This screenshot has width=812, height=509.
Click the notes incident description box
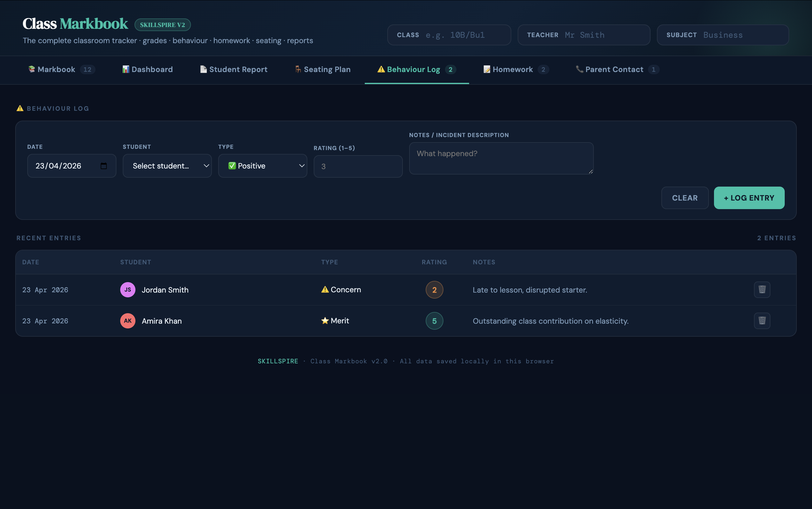[501, 158]
